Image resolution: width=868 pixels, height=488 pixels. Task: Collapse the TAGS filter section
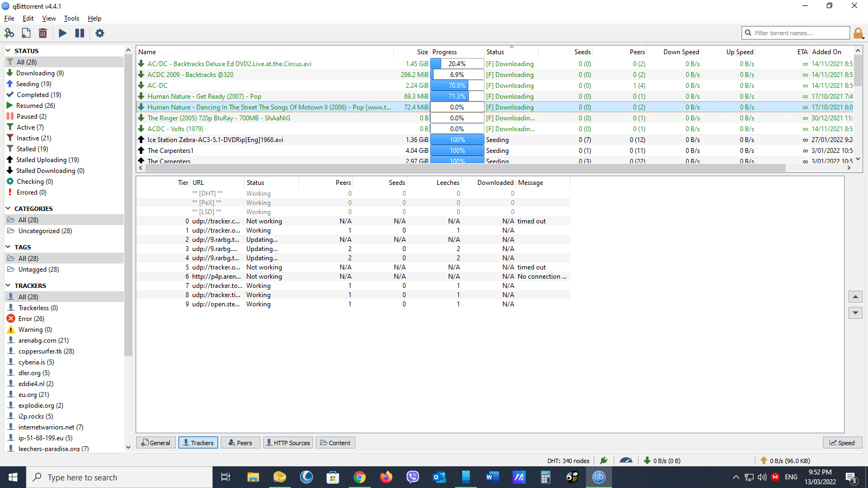[x=8, y=247]
